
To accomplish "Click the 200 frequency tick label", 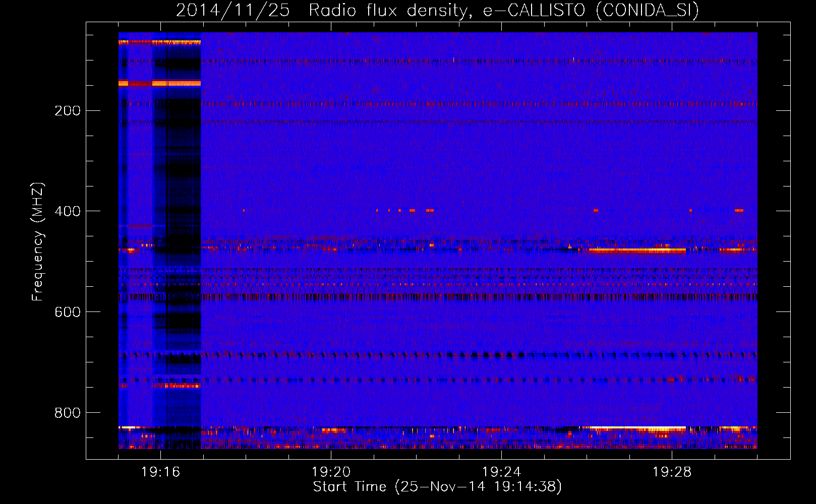I will 67,110.
